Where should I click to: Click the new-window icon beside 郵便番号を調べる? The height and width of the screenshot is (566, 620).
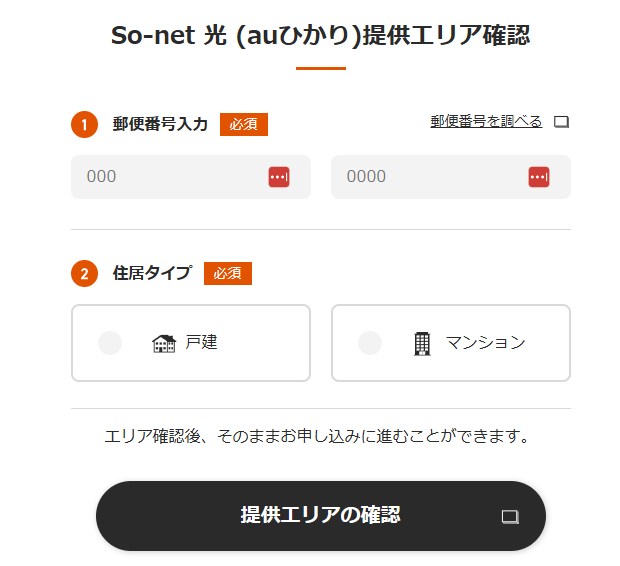[x=561, y=123]
